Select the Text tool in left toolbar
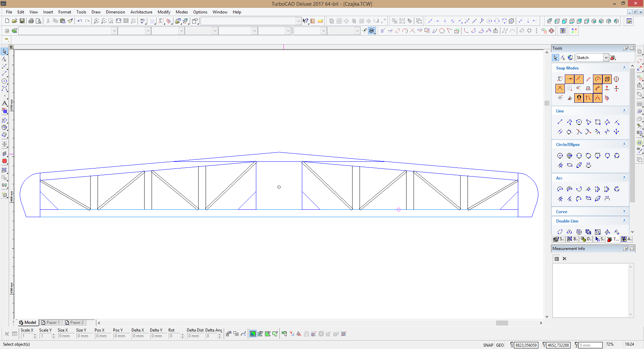The width and height of the screenshot is (644, 349). click(x=4, y=103)
